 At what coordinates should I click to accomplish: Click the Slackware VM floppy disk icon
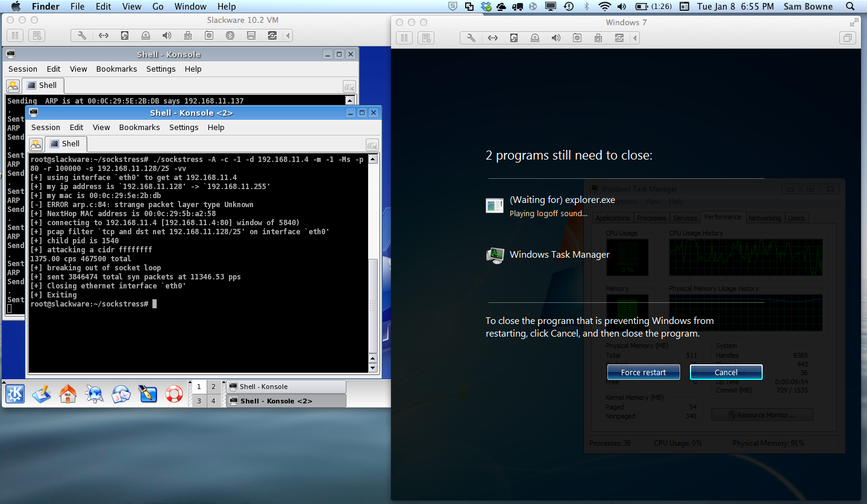(x=251, y=36)
